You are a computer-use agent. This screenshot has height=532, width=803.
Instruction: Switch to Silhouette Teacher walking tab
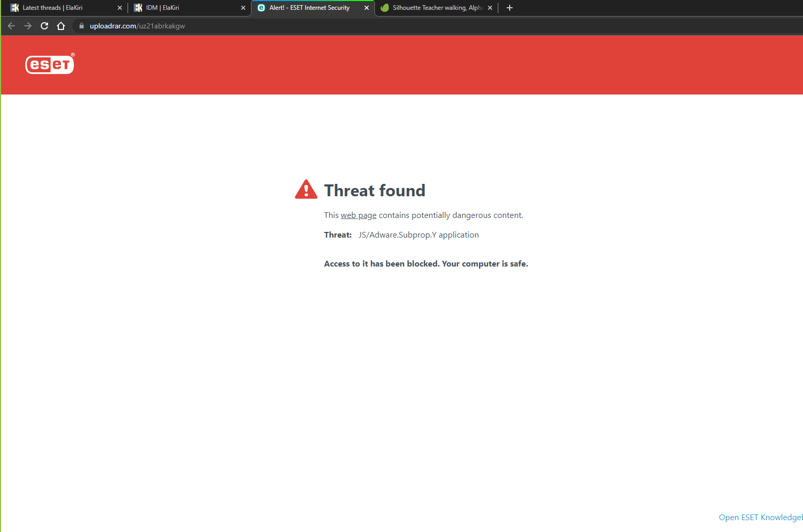437,8
